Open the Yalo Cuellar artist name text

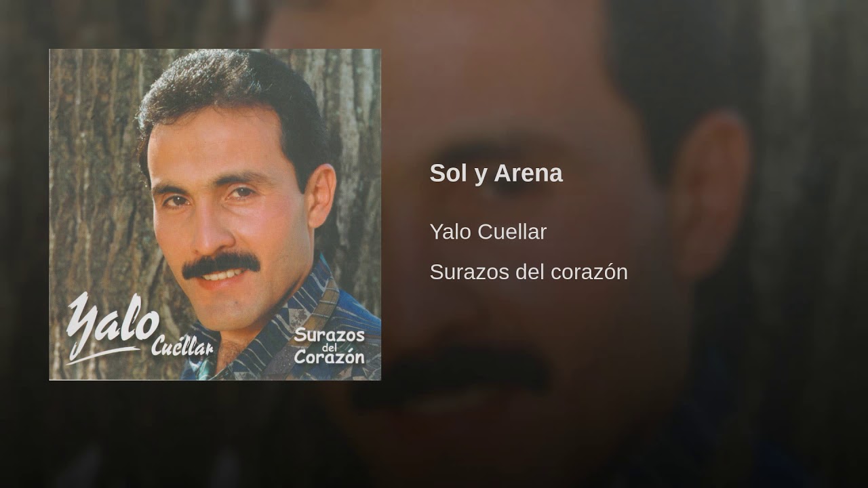[x=488, y=232]
